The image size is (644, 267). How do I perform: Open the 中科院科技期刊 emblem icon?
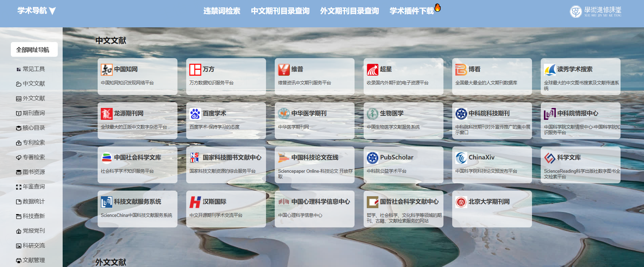(461, 114)
